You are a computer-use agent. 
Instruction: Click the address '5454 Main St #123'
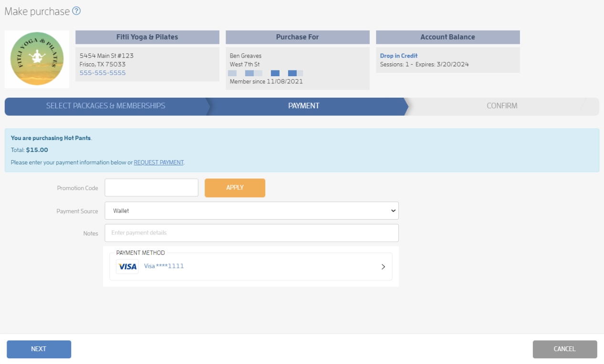(x=106, y=56)
